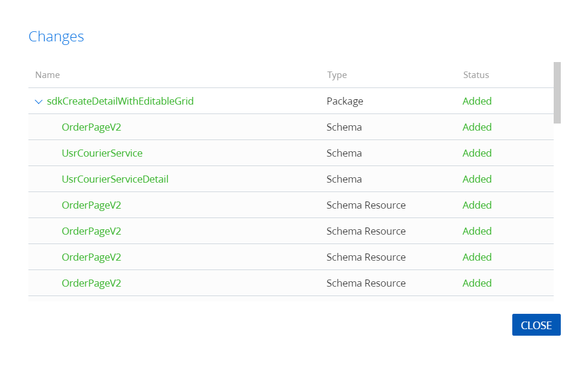Select the UsrCourierService schema name
The height and width of the screenshot is (367, 588).
[102, 153]
